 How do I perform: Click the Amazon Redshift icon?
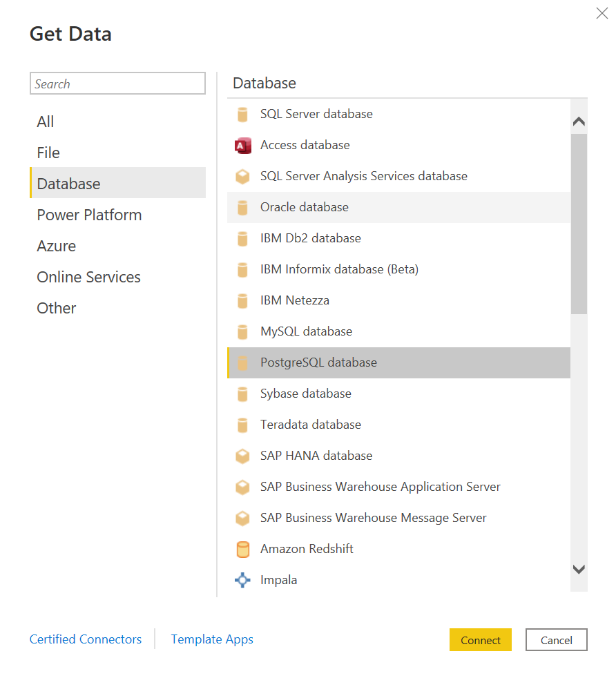click(242, 550)
